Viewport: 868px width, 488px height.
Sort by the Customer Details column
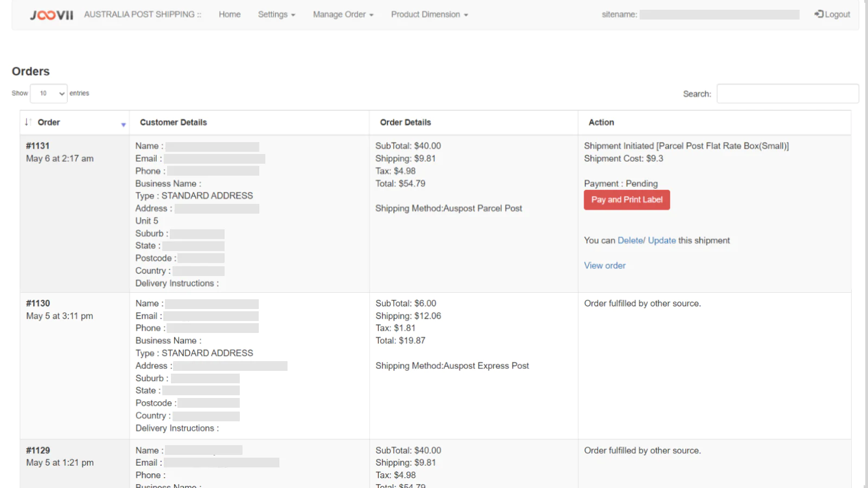coord(174,123)
